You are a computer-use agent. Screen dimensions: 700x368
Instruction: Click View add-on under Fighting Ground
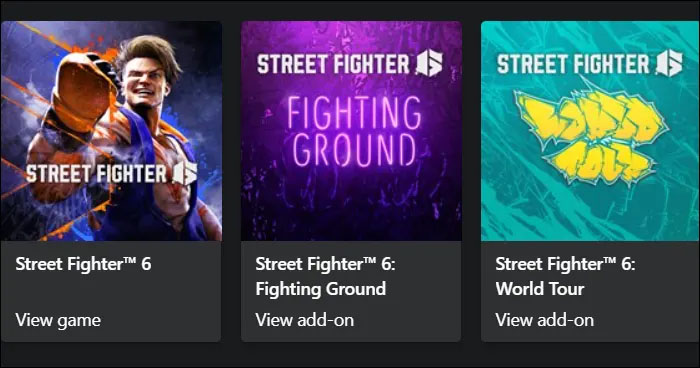305,320
